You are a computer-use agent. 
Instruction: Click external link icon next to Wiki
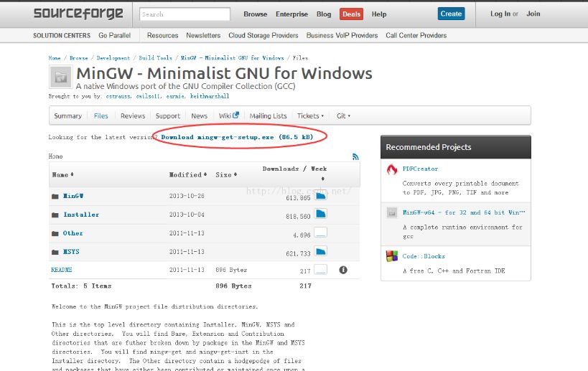[235, 115]
